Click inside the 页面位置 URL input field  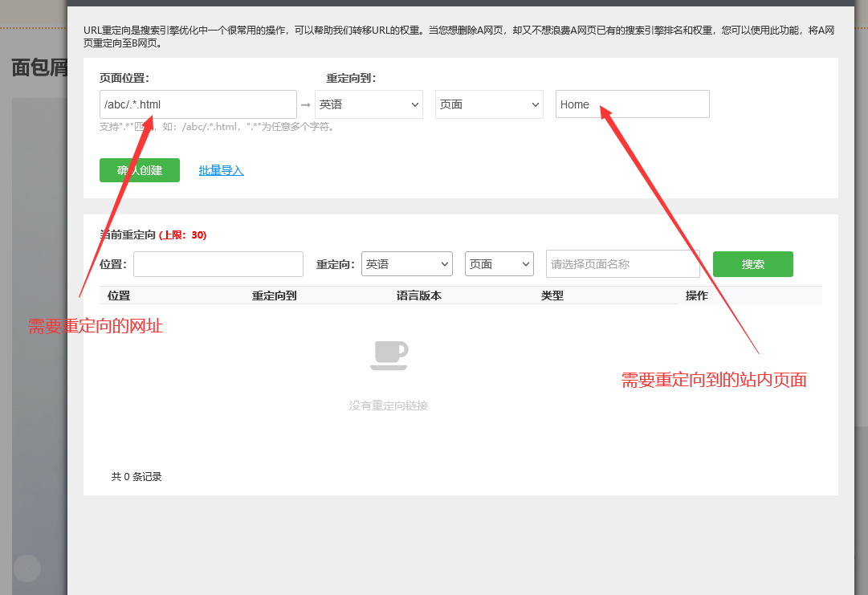(x=198, y=104)
